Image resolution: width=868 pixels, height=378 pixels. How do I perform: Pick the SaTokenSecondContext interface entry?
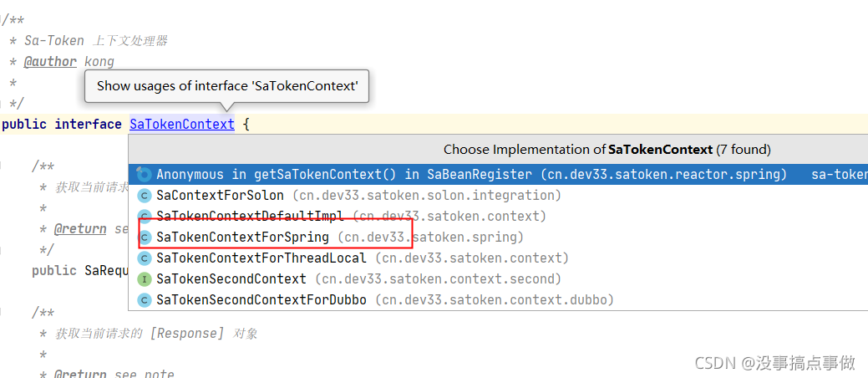click(498, 278)
